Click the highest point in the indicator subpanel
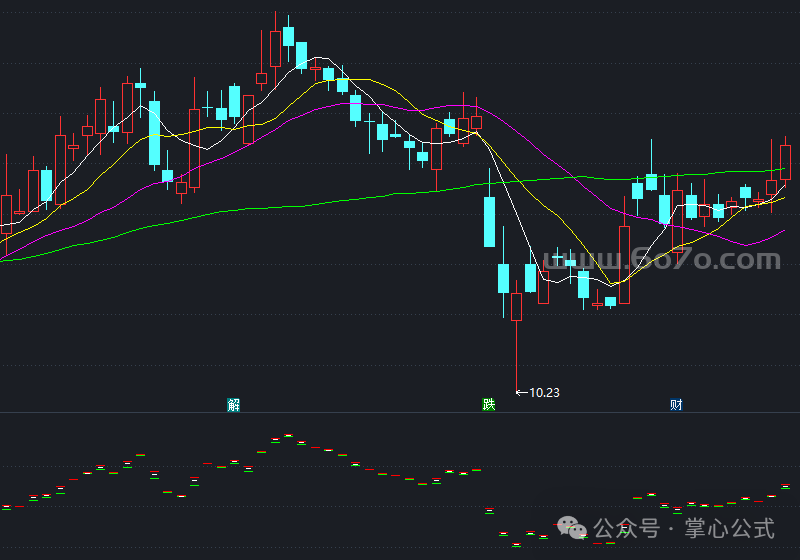This screenshot has width=800, height=560. (x=288, y=435)
